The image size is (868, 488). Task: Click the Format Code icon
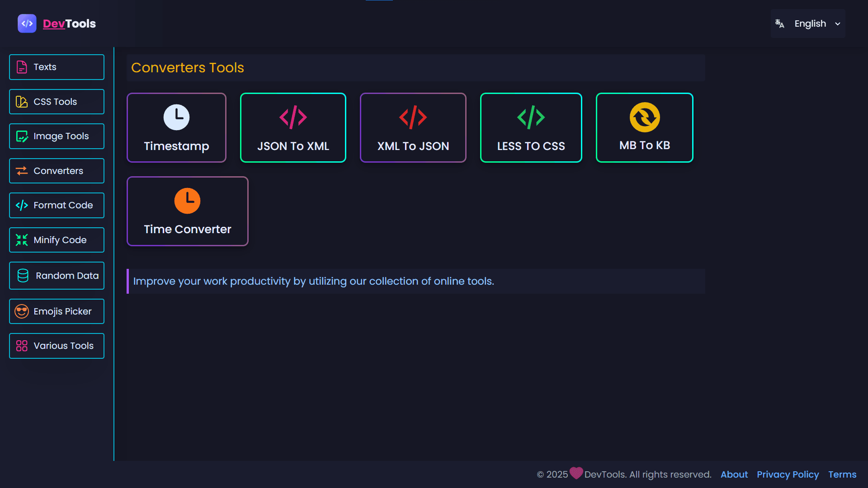(x=22, y=205)
